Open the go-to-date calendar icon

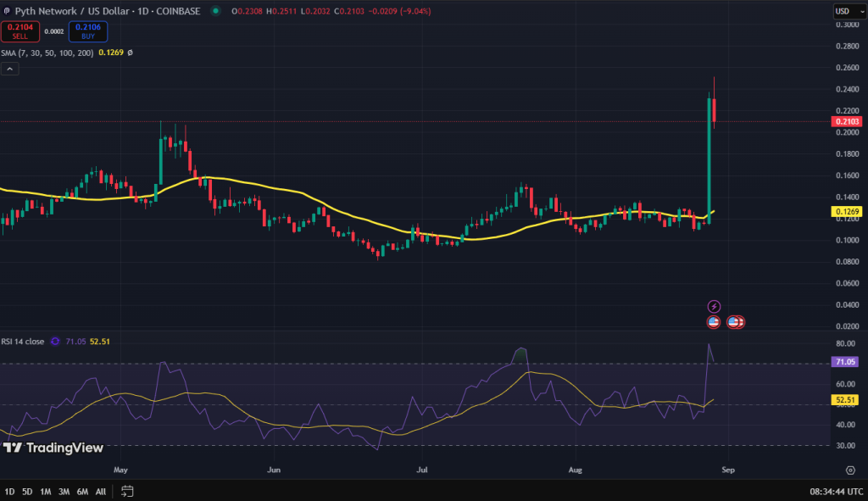(127, 491)
